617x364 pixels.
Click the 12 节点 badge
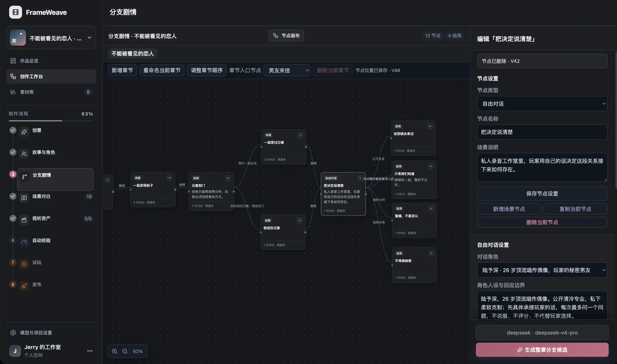pyautogui.click(x=433, y=35)
